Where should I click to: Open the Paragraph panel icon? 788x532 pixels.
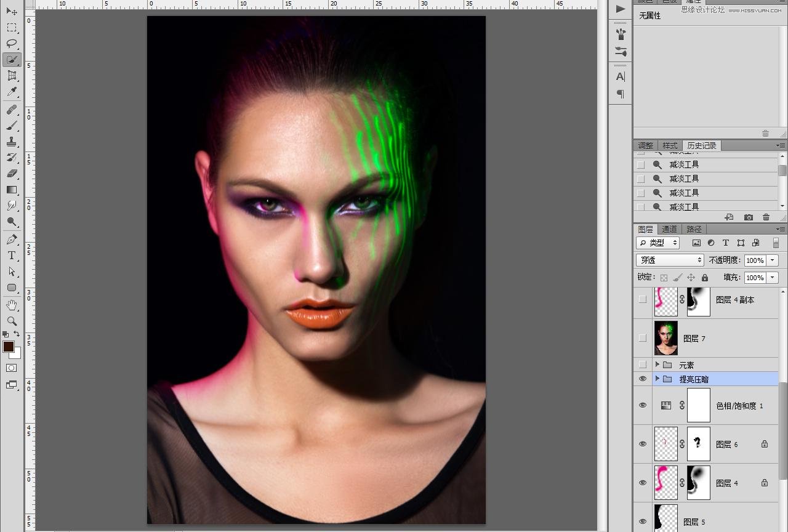point(621,94)
